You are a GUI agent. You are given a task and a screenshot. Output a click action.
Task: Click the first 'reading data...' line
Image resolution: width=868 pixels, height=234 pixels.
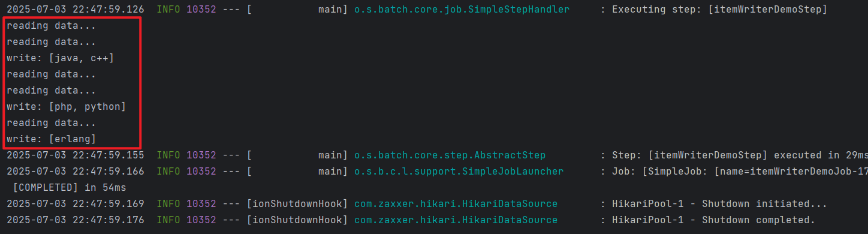(x=51, y=26)
